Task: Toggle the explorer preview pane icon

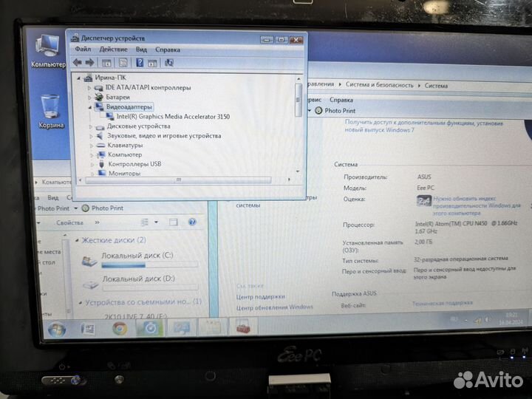Action: [x=174, y=222]
